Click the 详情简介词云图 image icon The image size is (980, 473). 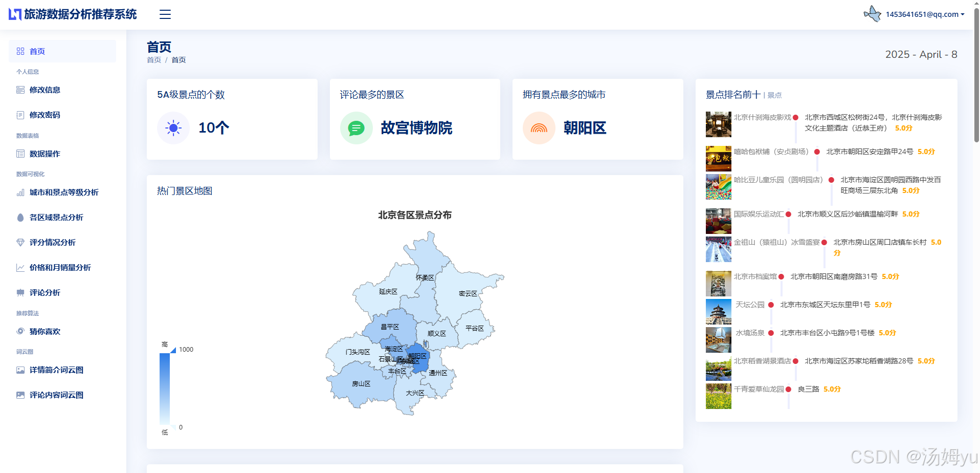(x=20, y=370)
